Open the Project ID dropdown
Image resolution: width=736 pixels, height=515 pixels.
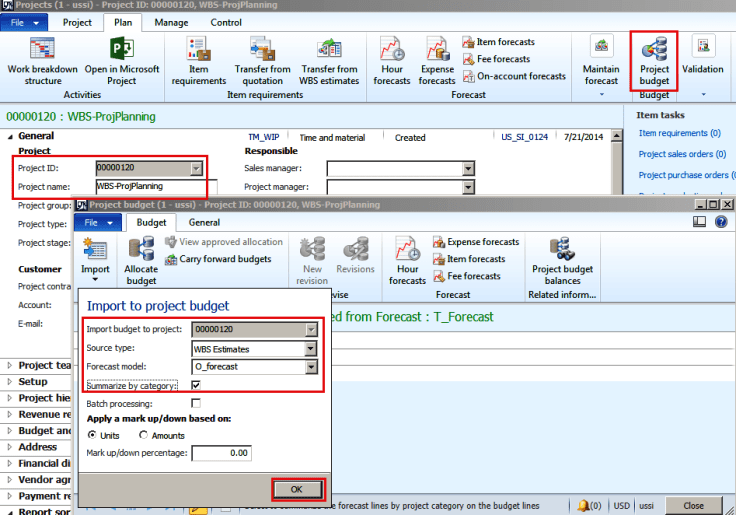click(x=194, y=169)
